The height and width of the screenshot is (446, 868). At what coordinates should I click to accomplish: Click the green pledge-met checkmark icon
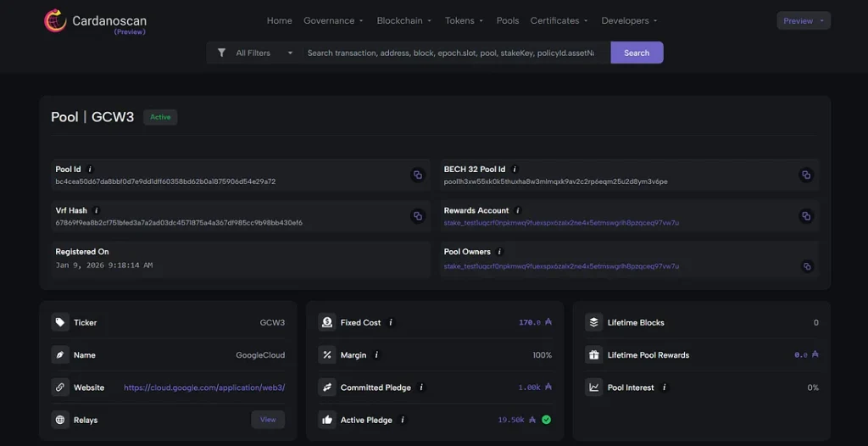(x=547, y=420)
